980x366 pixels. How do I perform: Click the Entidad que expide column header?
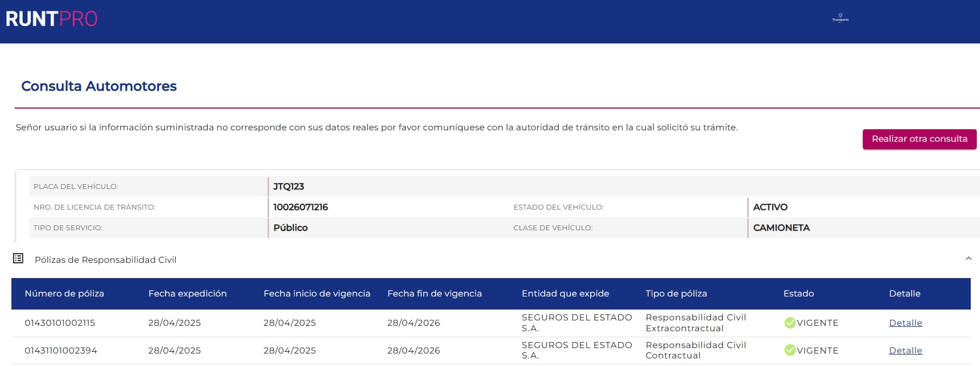pyautogui.click(x=565, y=294)
